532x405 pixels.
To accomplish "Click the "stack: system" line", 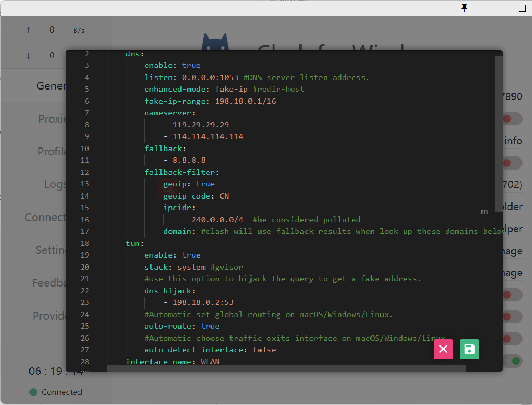I will pos(175,267).
